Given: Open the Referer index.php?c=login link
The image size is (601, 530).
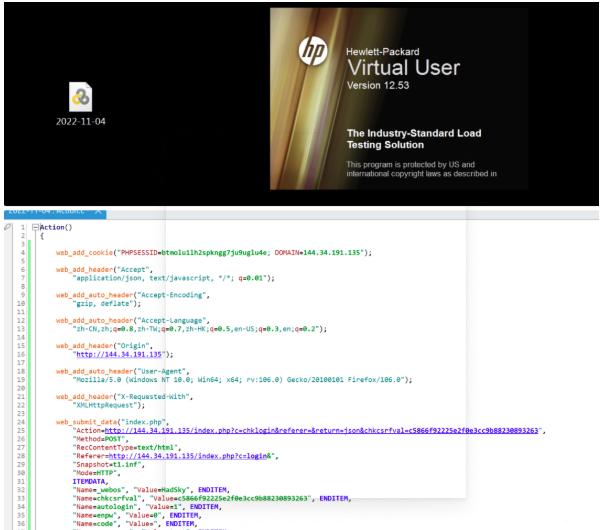Looking at the screenshot, I should (x=190, y=456).
